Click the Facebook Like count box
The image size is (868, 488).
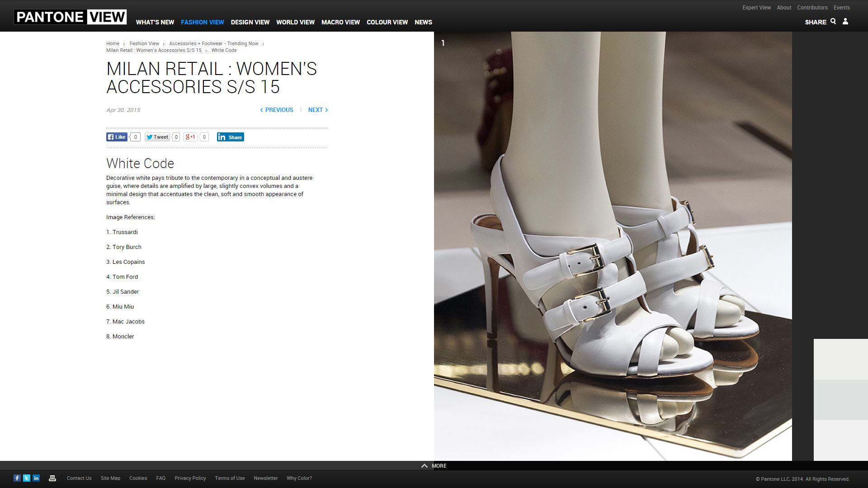click(135, 137)
